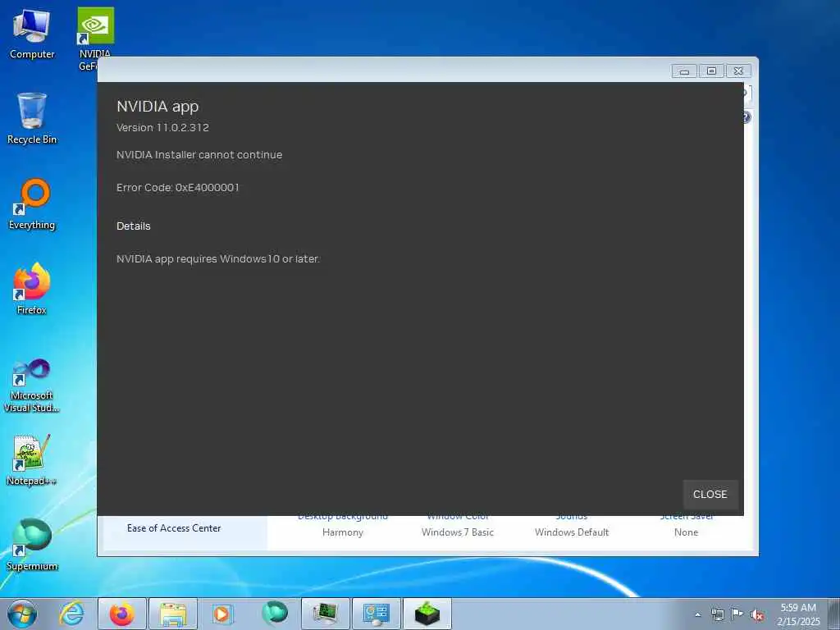The image size is (840, 630).
Task: Open Sounds Windows Default setting
Action: point(572,525)
